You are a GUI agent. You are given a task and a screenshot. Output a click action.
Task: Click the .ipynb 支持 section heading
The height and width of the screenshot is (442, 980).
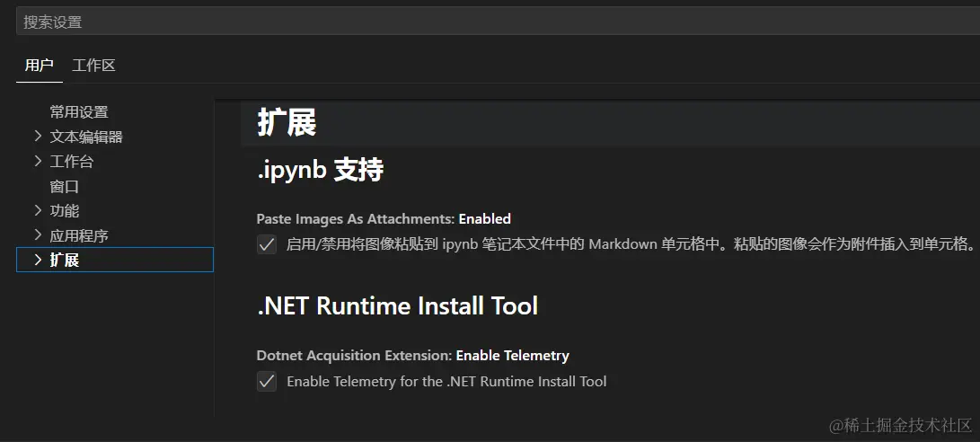321,170
